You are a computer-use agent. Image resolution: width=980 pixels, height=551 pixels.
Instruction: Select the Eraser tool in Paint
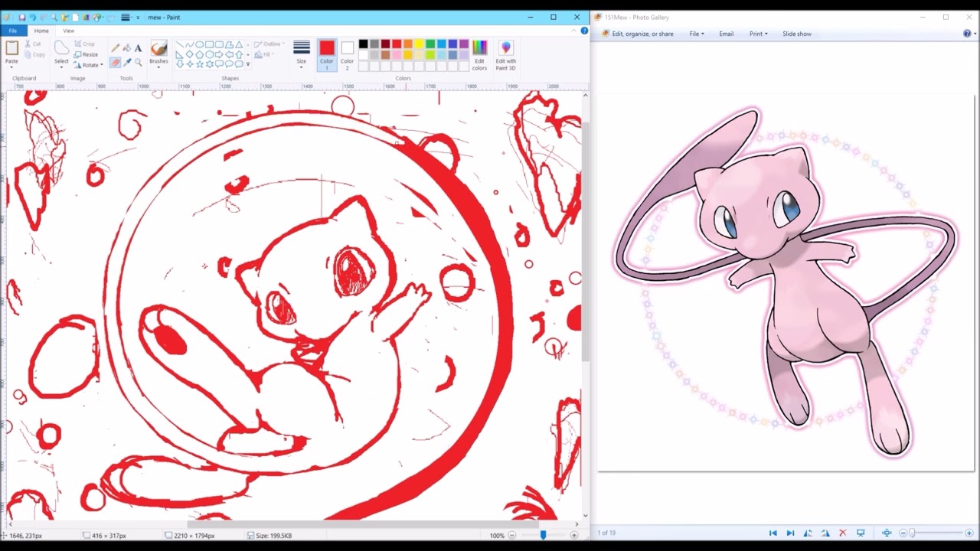pyautogui.click(x=115, y=62)
